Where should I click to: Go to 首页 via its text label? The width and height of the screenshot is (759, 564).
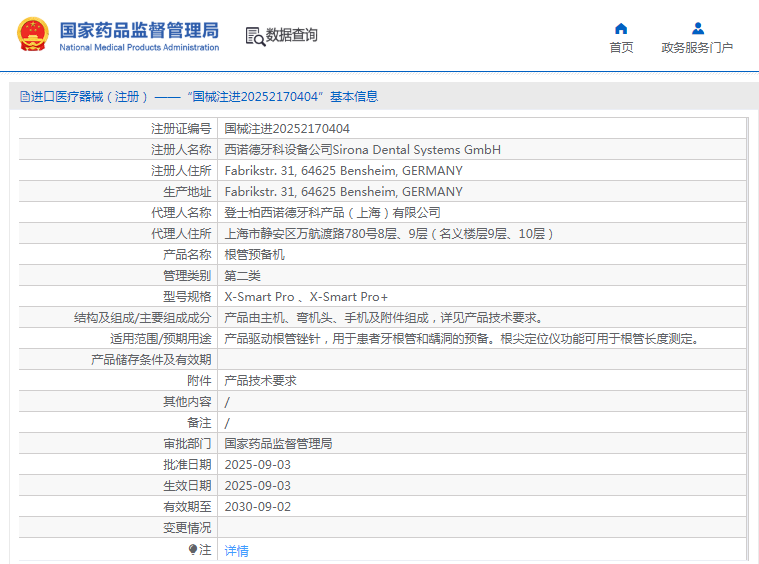(621, 48)
